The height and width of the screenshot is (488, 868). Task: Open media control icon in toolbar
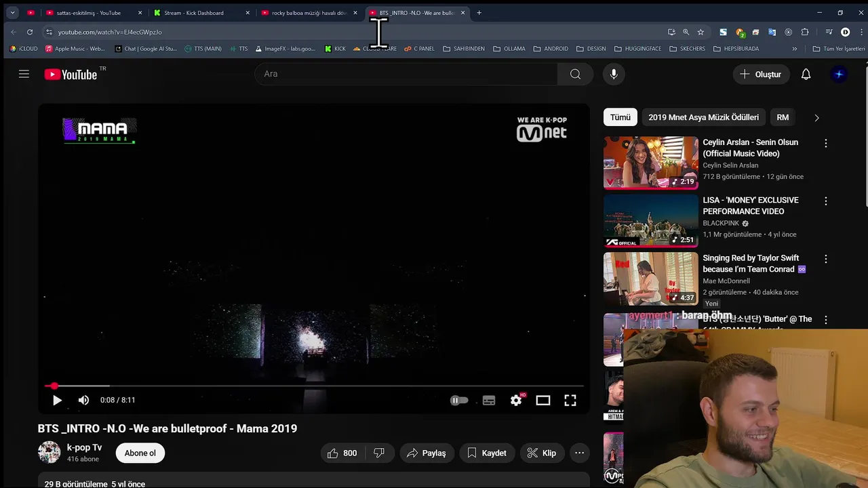829,32
